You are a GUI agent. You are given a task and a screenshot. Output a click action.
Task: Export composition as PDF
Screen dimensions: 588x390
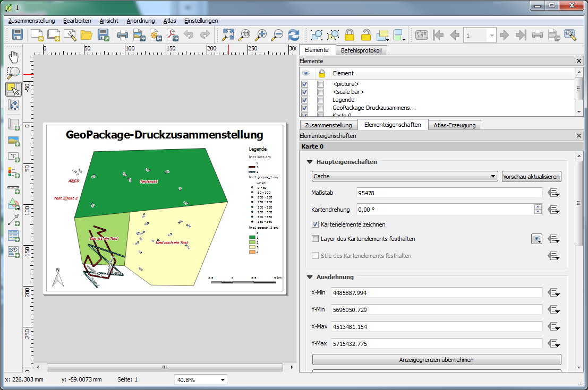[x=173, y=36]
